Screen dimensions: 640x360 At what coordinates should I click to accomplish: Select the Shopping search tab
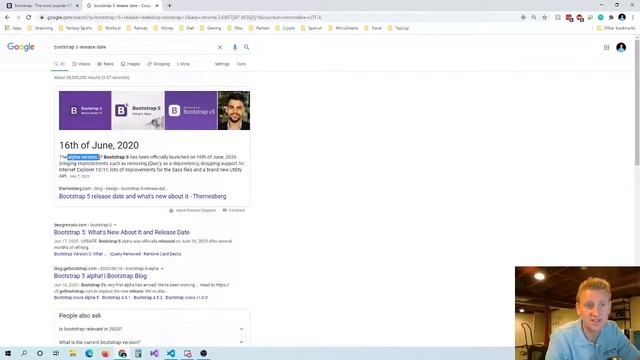point(158,64)
